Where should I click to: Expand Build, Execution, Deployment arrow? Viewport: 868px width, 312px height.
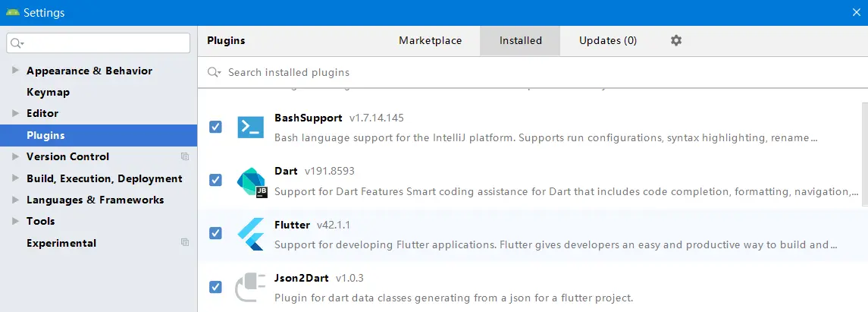[x=15, y=178]
